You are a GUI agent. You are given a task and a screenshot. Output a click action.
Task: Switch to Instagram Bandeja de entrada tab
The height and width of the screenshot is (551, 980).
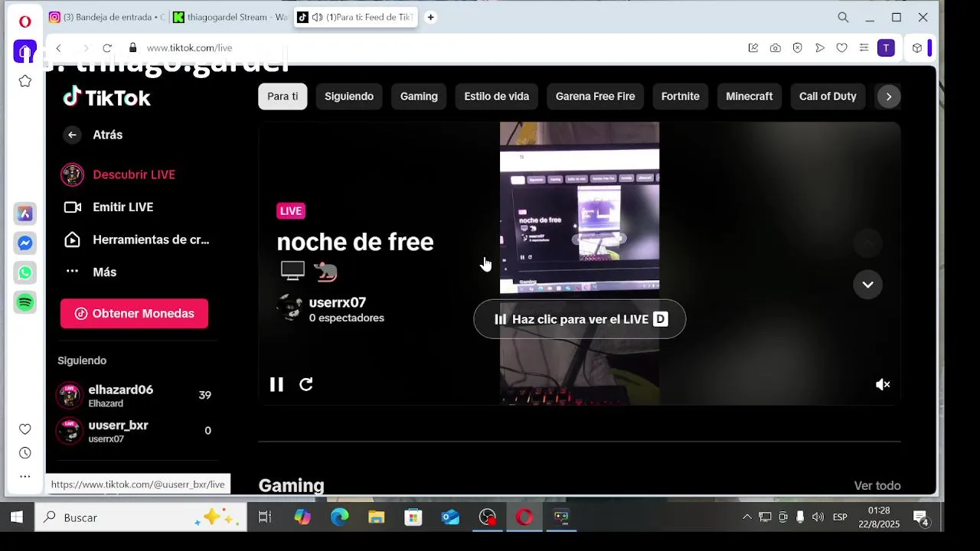107,17
